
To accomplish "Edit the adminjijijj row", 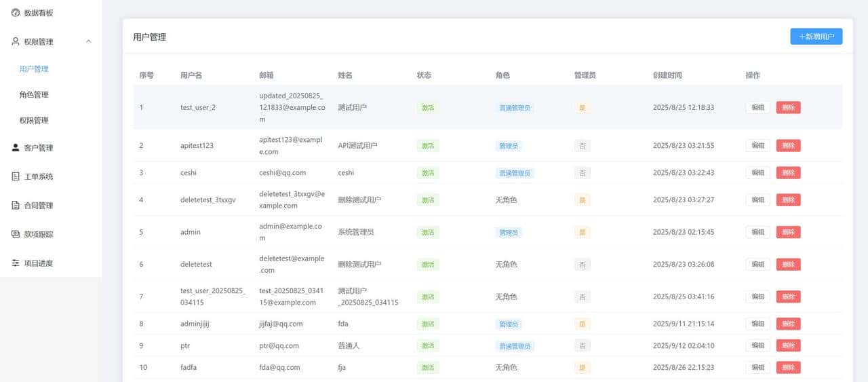I will 758,324.
